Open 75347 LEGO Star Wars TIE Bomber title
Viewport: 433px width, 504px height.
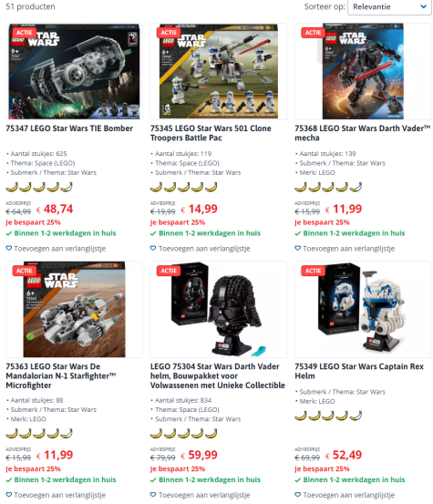(x=69, y=129)
